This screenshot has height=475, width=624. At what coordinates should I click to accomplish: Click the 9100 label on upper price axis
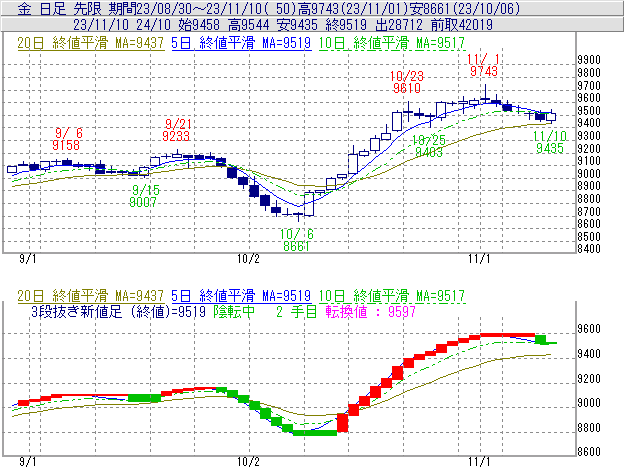[x=589, y=161]
